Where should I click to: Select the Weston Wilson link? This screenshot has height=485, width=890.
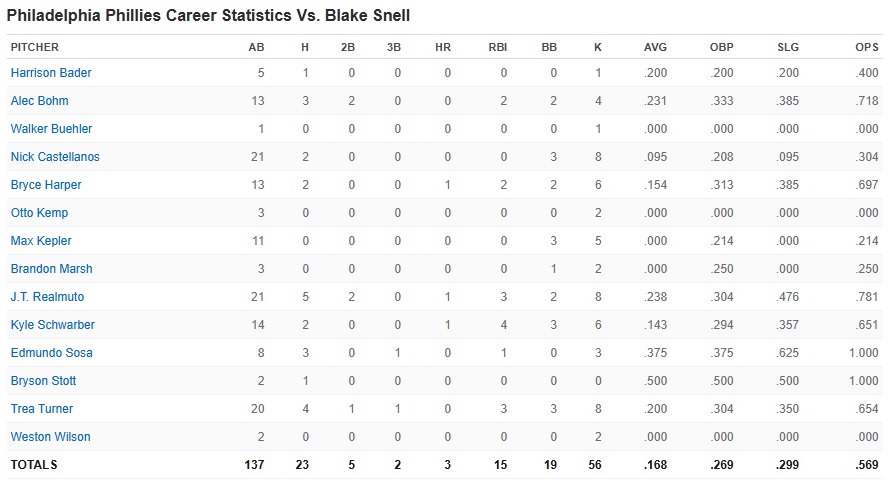tap(50, 437)
